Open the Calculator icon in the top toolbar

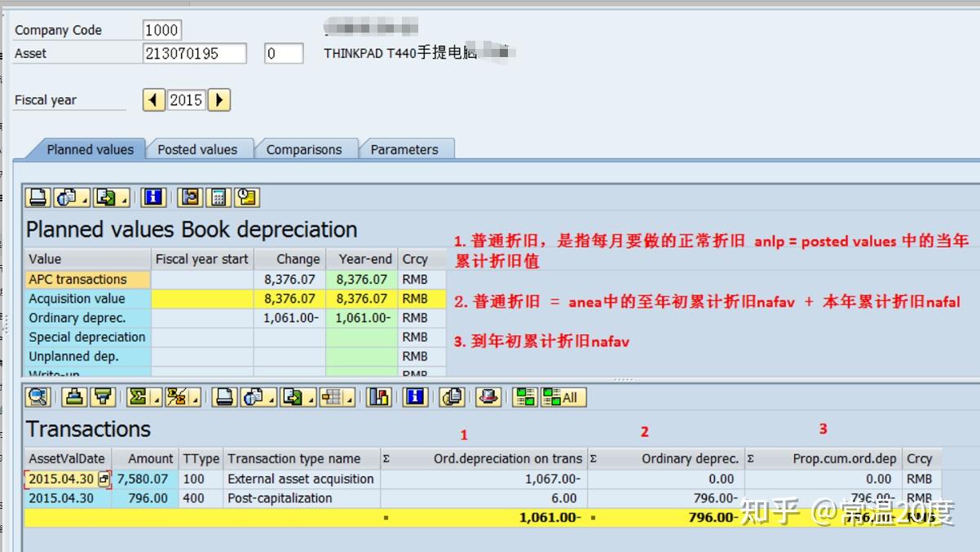217,197
